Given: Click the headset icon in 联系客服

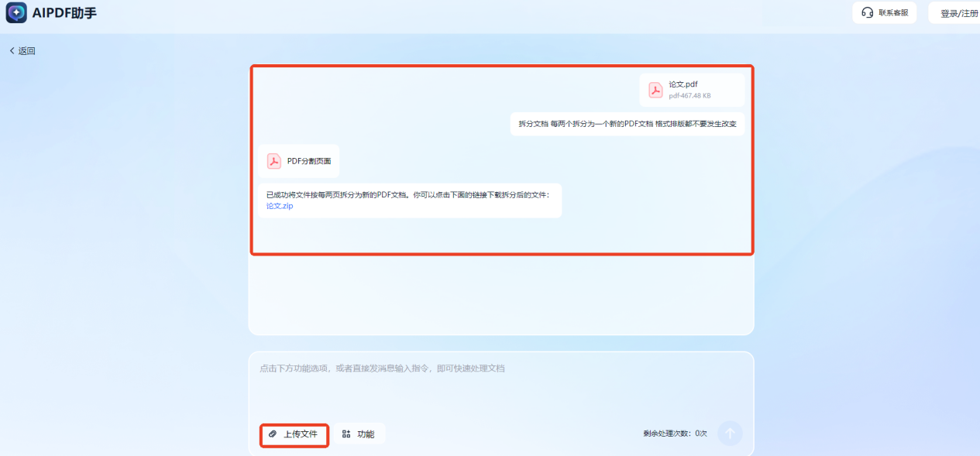Looking at the screenshot, I should click(868, 12).
